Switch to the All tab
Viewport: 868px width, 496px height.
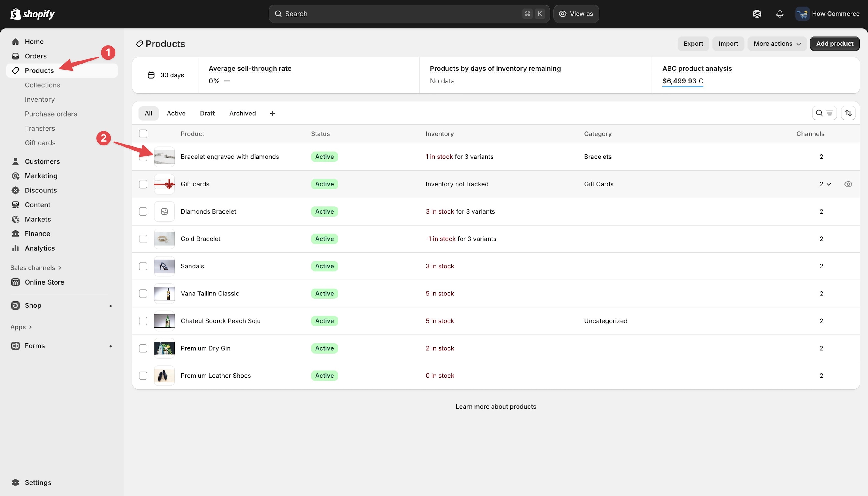click(x=148, y=114)
